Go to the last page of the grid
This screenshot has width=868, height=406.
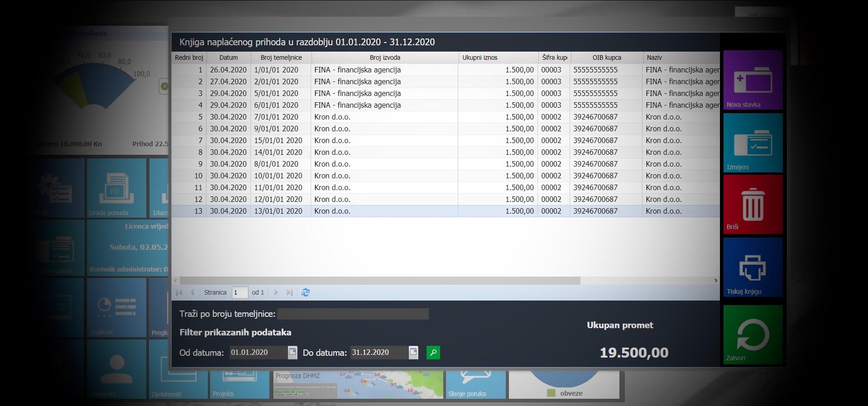(289, 292)
